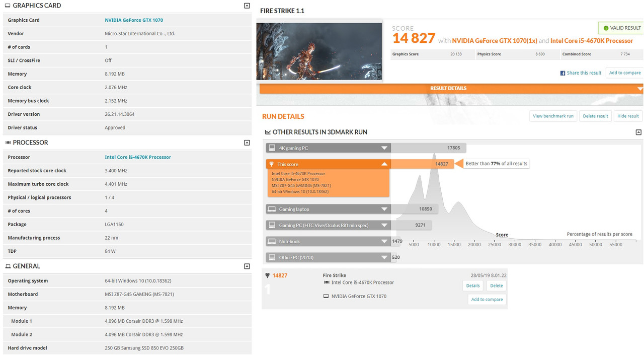Click the Fire Strike 1.1 page title
Viewport: 644px width, 355px height.
[282, 11]
